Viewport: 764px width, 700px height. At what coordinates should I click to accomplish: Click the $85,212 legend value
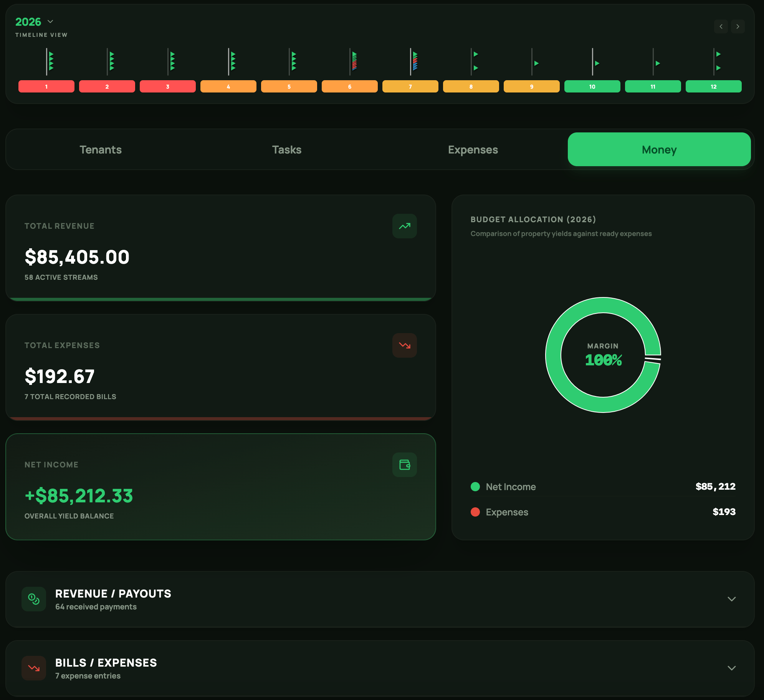[x=716, y=487]
